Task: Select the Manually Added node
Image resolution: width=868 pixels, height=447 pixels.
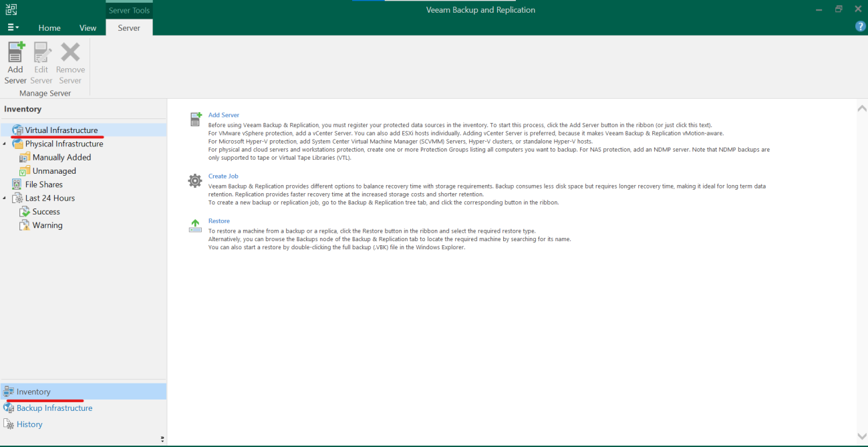Action: tap(61, 158)
